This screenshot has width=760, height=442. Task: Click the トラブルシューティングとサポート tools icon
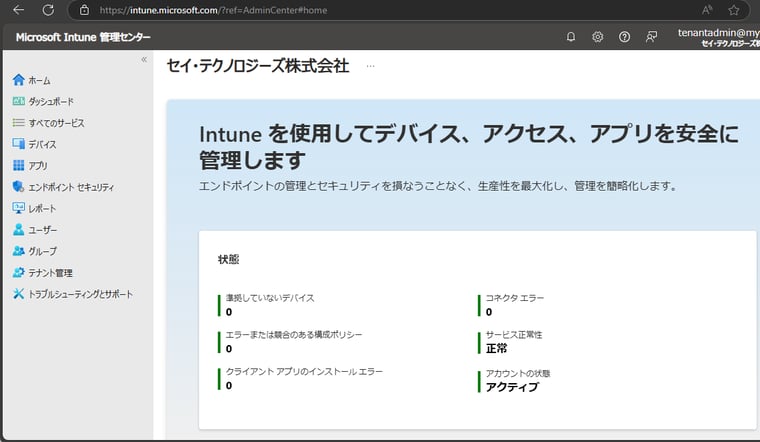(x=18, y=294)
